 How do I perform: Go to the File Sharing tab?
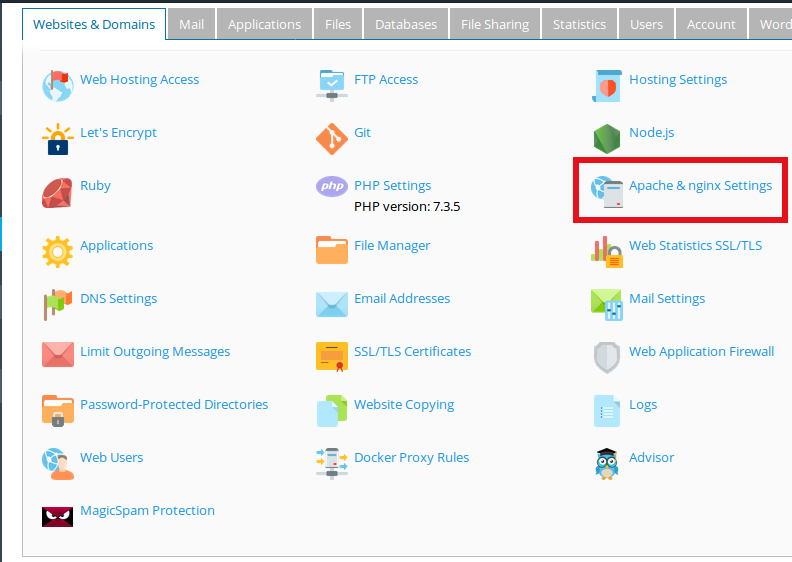click(x=495, y=24)
